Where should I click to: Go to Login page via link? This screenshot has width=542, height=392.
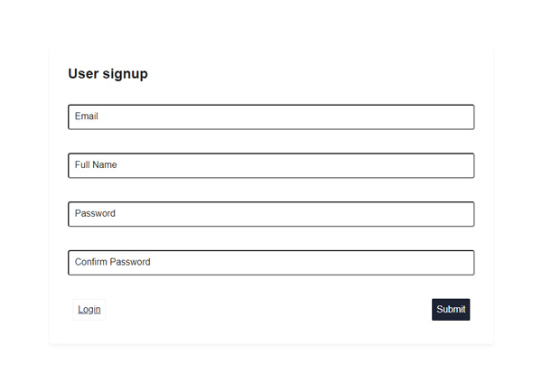coord(89,310)
